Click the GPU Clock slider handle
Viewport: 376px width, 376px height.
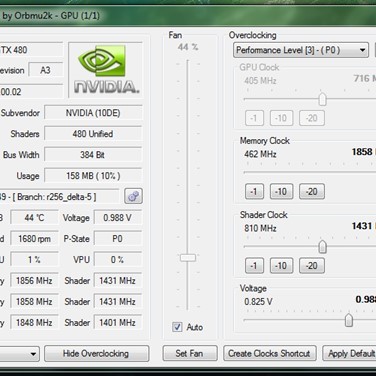tap(322, 99)
